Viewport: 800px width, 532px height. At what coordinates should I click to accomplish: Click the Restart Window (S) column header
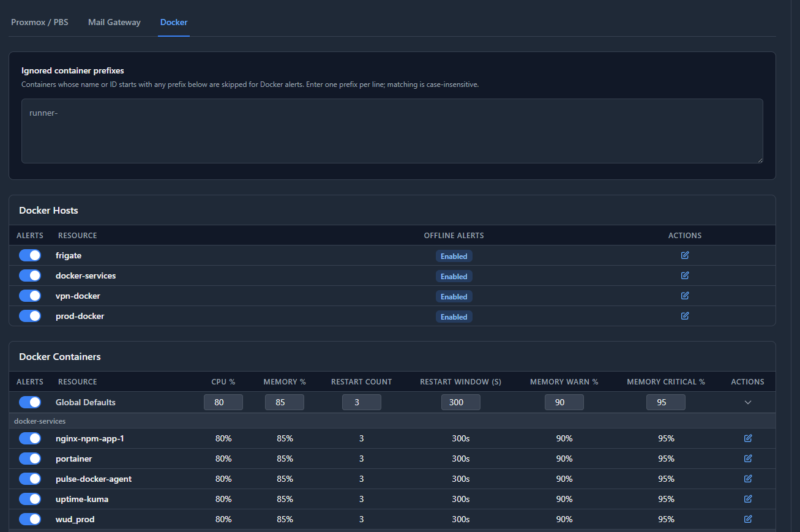(461, 381)
